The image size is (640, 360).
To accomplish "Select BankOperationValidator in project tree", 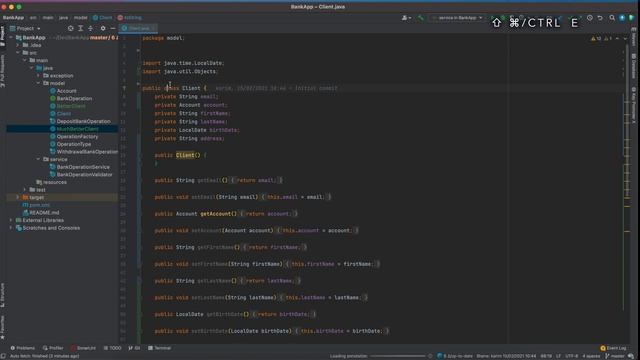I will tap(81, 174).
